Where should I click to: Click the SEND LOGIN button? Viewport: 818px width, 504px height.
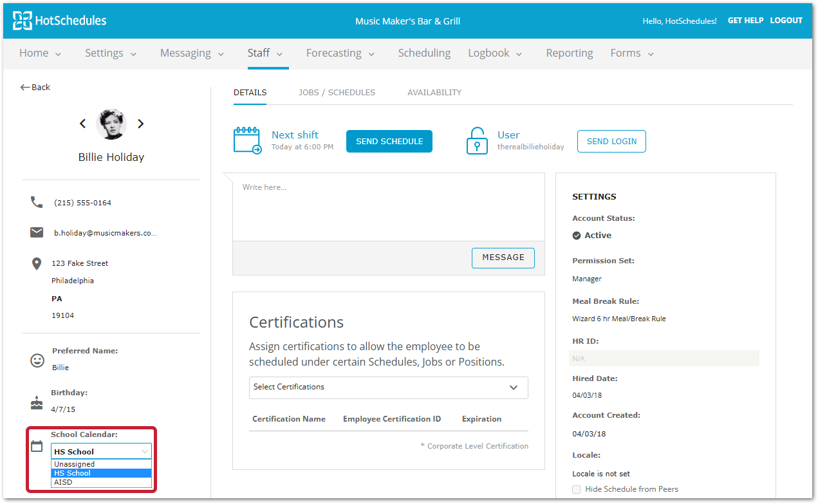(611, 142)
